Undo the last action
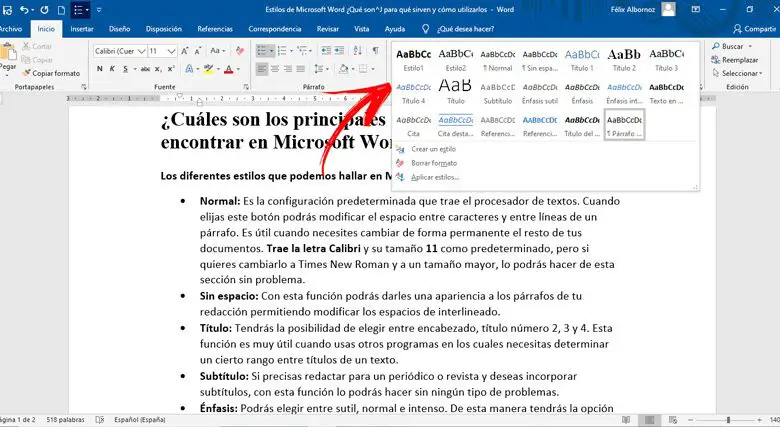 coord(23,9)
